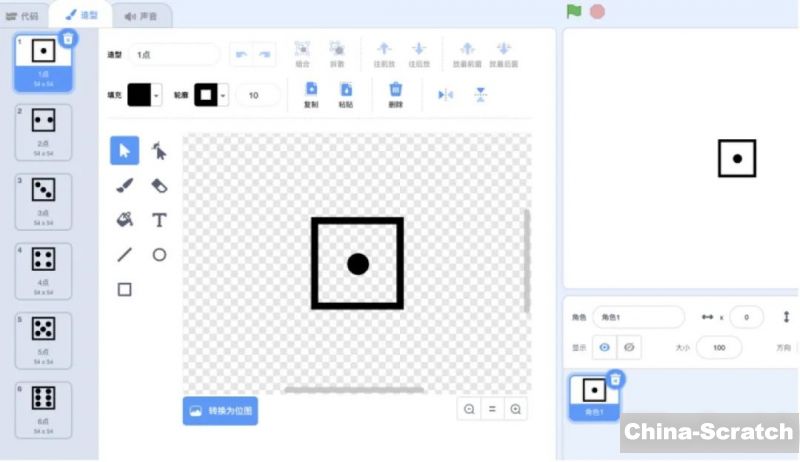Flip the costume horizontally
Viewport: 800px width, 462px height.
pos(445,95)
